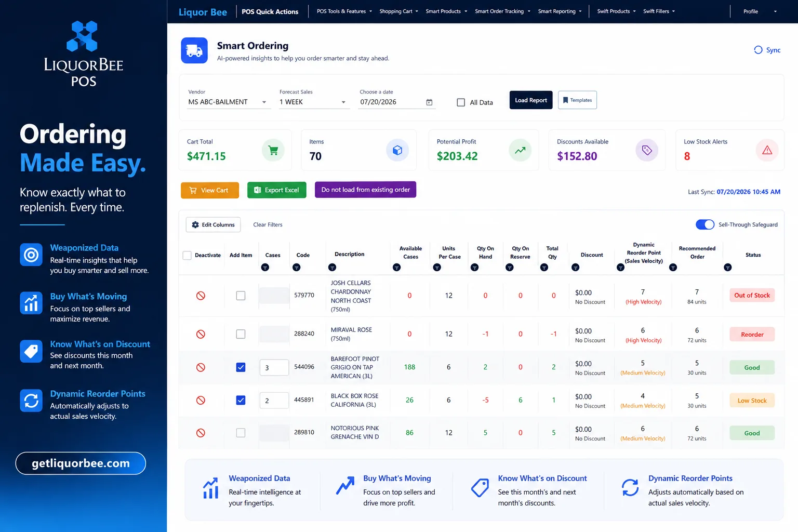Click the Low Stock Alerts warning icon

767,151
